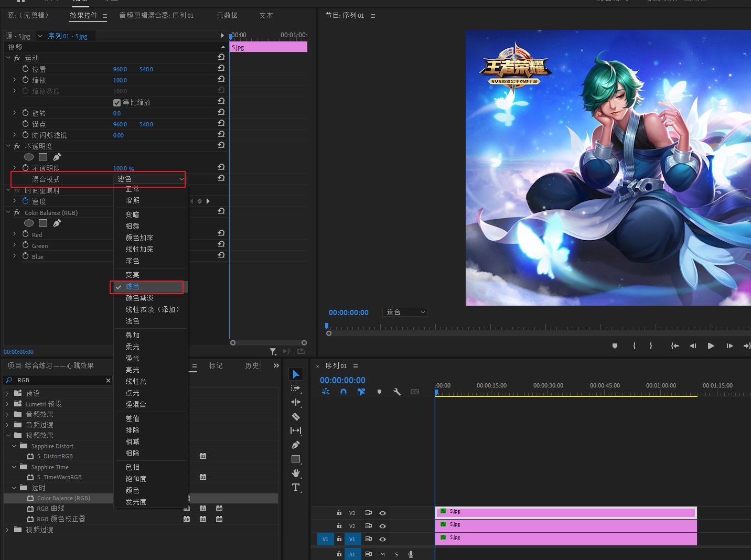Screen dimensions: 751x560
Task: Select the Selection arrow tool
Action: pyautogui.click(x=296, y=374)
